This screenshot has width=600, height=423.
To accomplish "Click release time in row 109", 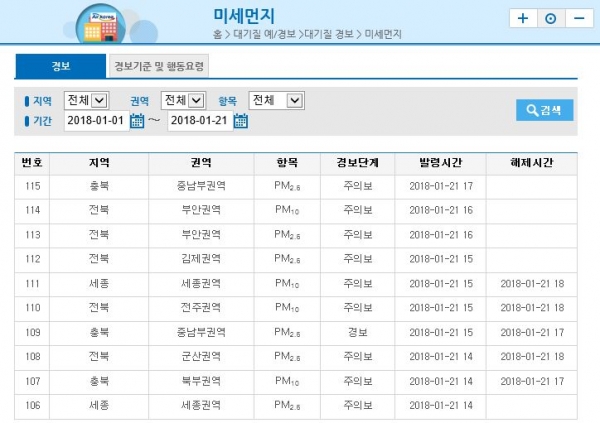I will pyautogui.click(x=532, y=332).
